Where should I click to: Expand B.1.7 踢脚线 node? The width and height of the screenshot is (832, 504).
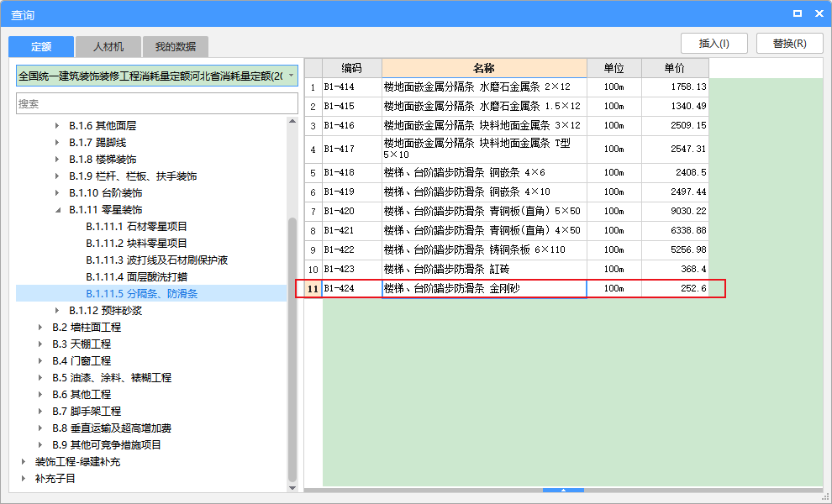(57, 143)
